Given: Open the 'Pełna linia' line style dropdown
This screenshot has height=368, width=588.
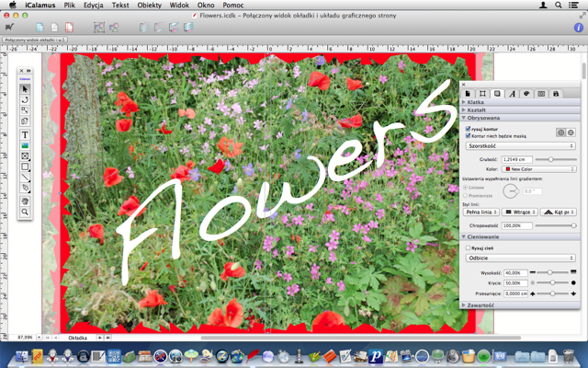Looking at the screenshot, I should click(481, 213).
